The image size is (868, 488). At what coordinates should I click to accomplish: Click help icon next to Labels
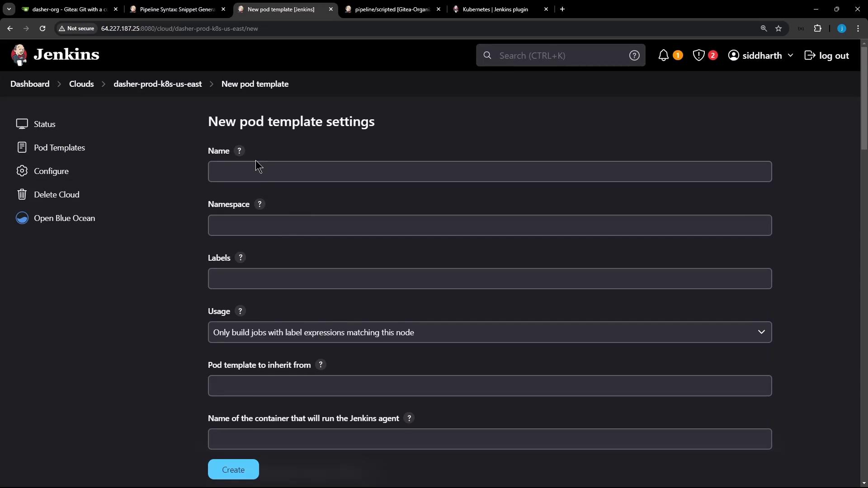[x=241, y=258]
